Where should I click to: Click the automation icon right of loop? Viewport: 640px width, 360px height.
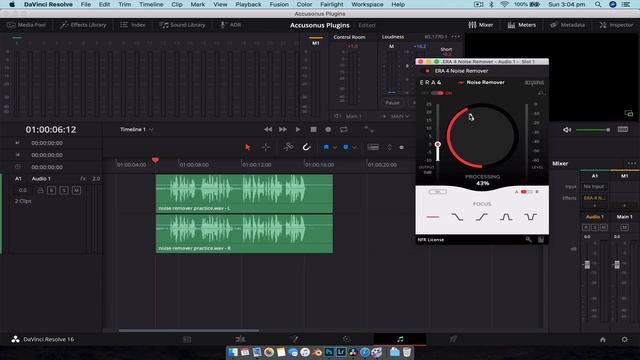click(369, 129)
